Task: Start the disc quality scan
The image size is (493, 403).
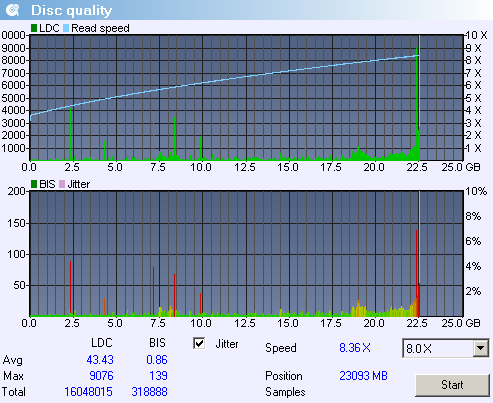Action: [x=452, y=385]
